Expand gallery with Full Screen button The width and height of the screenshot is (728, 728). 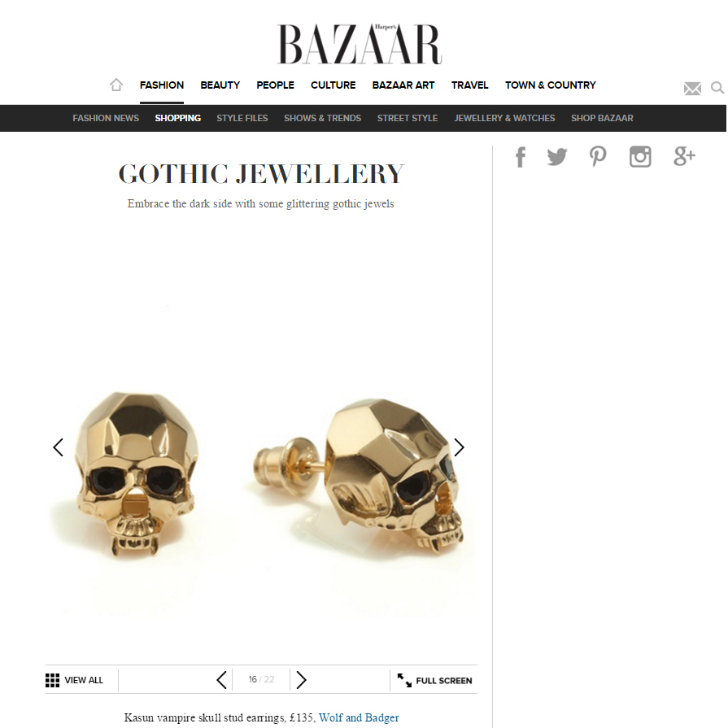click(x=434, y=681)
